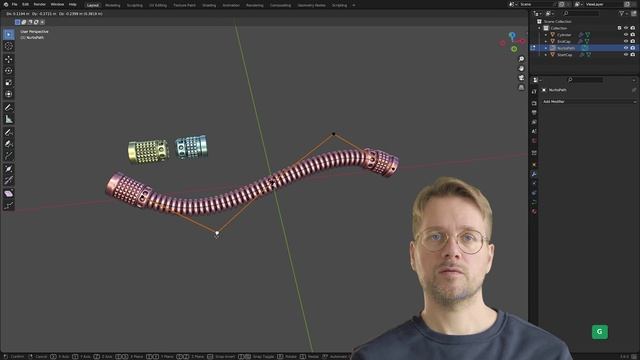
Task: Choose the Scale tool
Action: tap(9, 82)
